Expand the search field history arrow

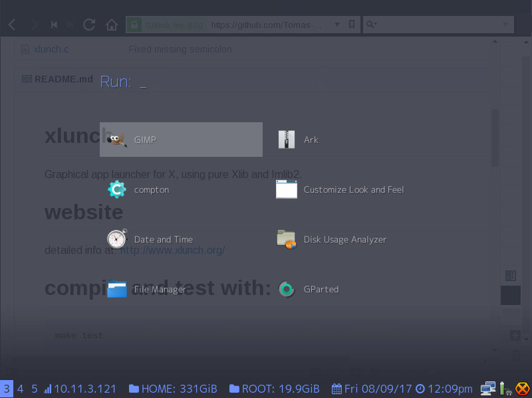pyautogui.click(x=505, y=25)
